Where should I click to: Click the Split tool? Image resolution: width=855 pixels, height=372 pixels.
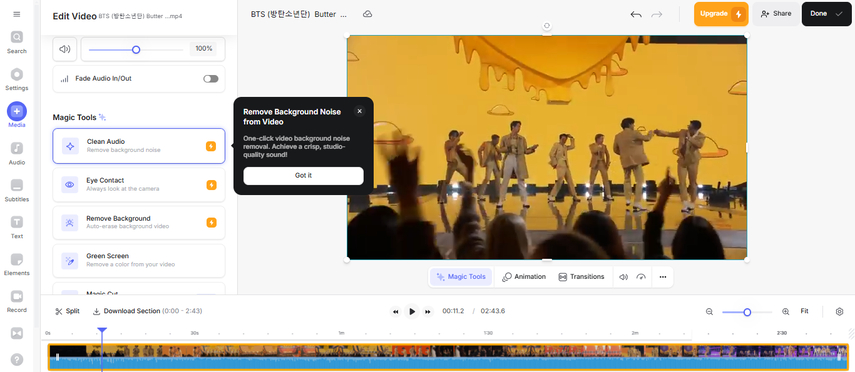point(67,311)
